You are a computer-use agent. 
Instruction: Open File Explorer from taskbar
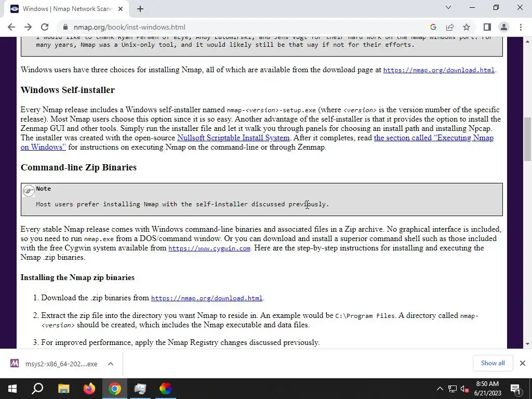tap(63, 389)
